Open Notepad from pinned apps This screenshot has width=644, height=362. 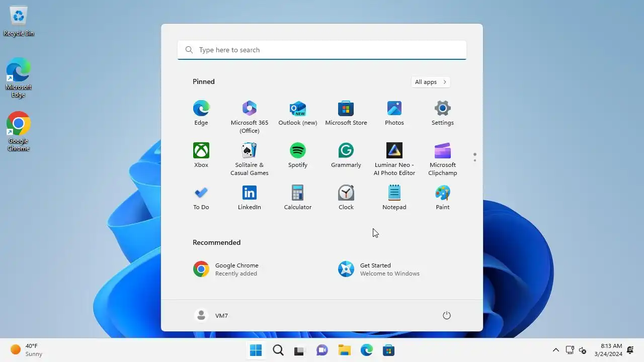coord(394,198)
